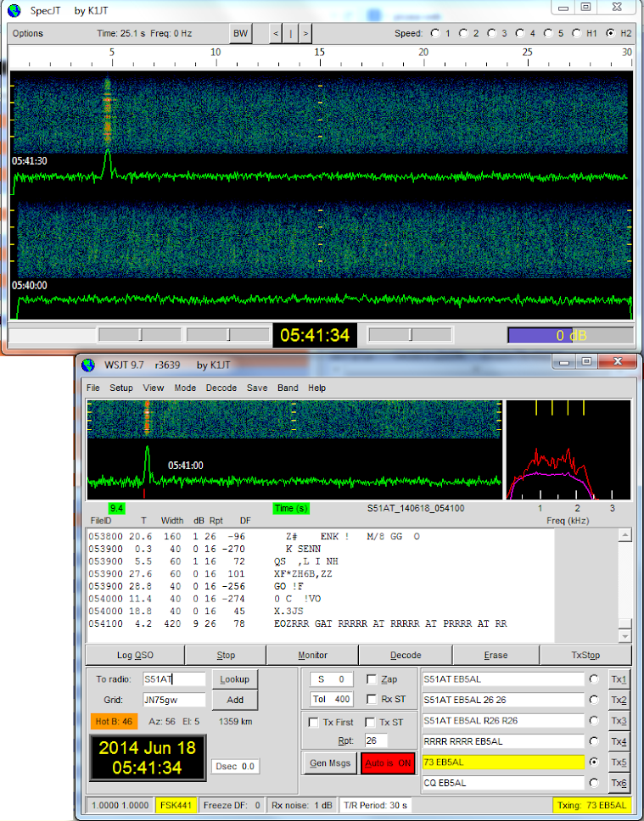Open the Options menu in SpecJT
644x821 pixels.
(28, 34)
